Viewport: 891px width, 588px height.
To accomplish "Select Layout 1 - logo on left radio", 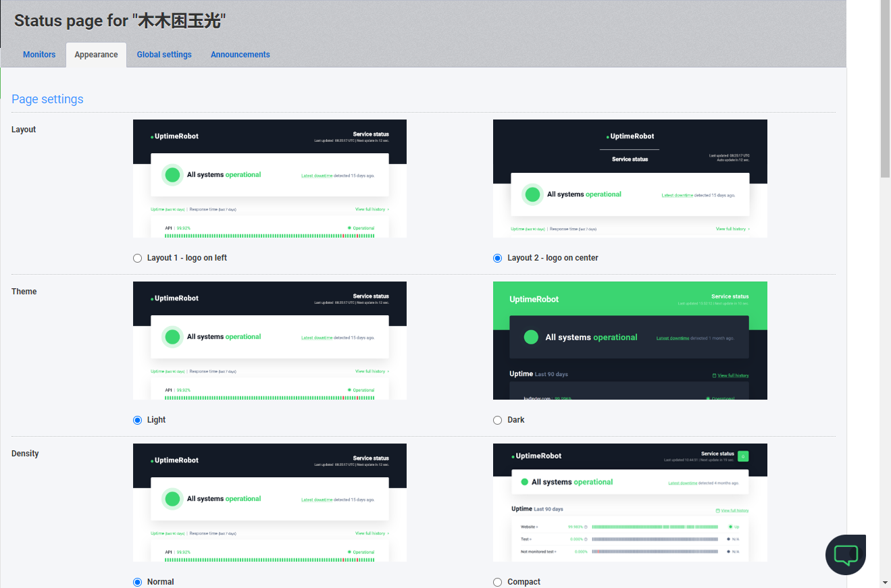I will pos(138,258).
